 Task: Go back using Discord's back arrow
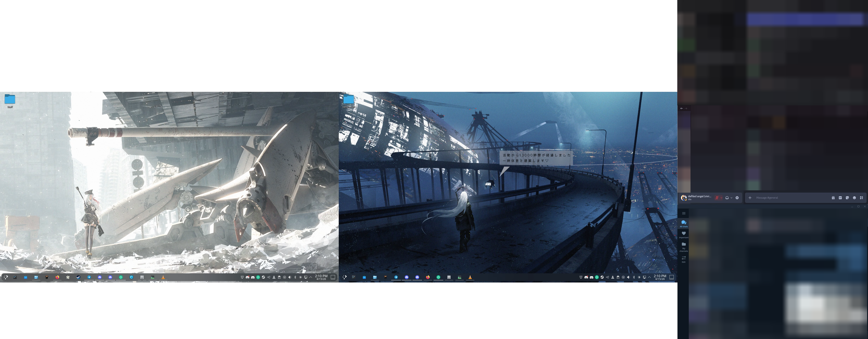(682, 108)
